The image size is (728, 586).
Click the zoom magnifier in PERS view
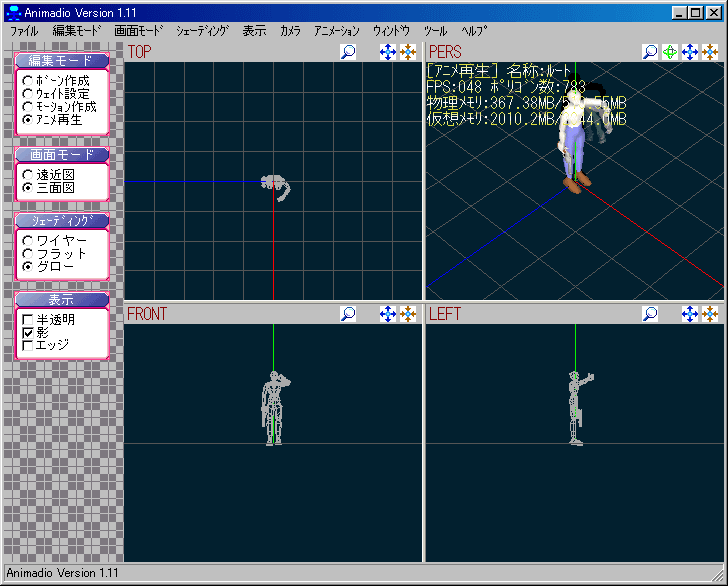click(650, 52)
